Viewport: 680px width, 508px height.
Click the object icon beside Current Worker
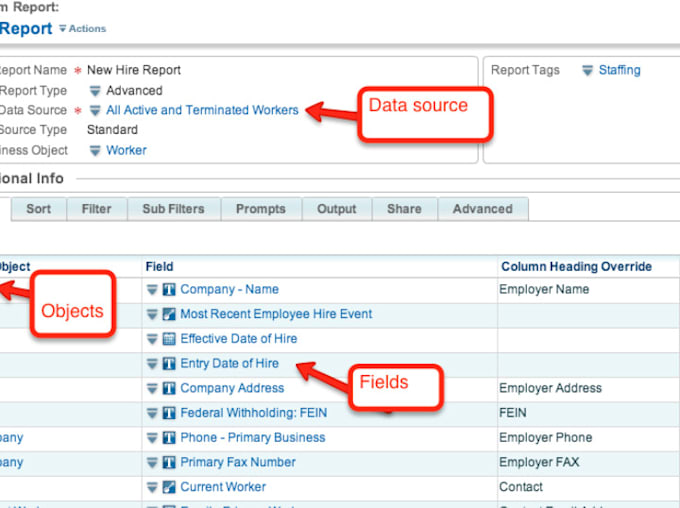pos(169,488)
